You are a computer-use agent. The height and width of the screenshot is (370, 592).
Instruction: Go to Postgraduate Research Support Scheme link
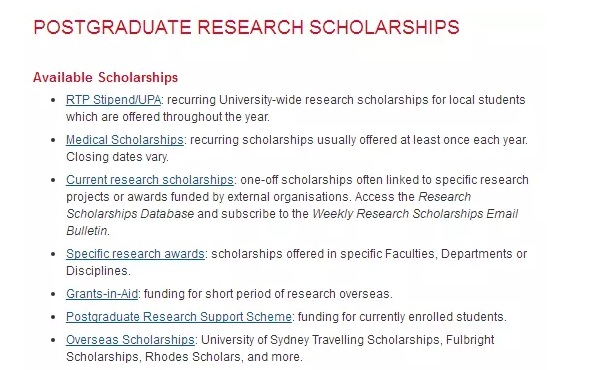(179, 317)
